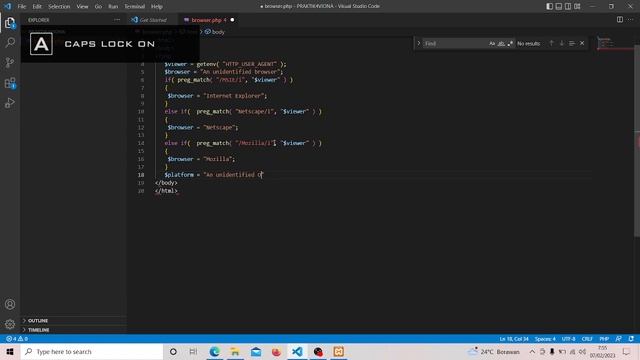Open Explorer views and more actions ellipsis
The image size is (640, 360).
point(117,20)
